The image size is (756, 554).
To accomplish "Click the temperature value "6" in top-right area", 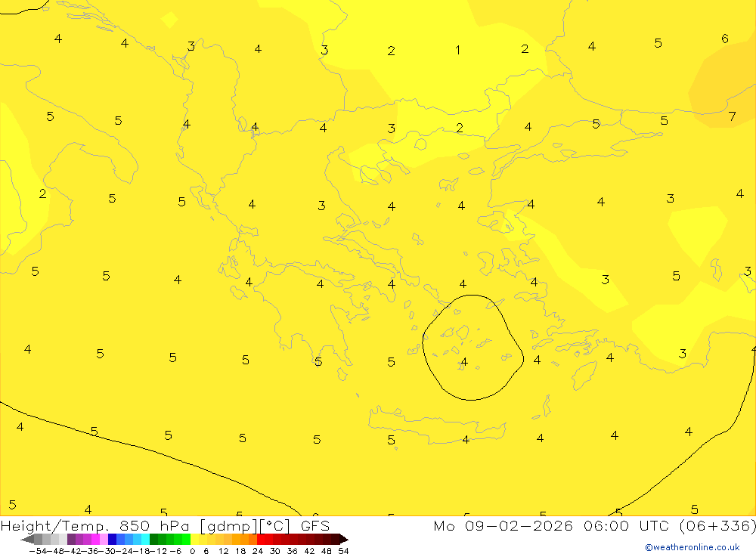I will 725,39.
